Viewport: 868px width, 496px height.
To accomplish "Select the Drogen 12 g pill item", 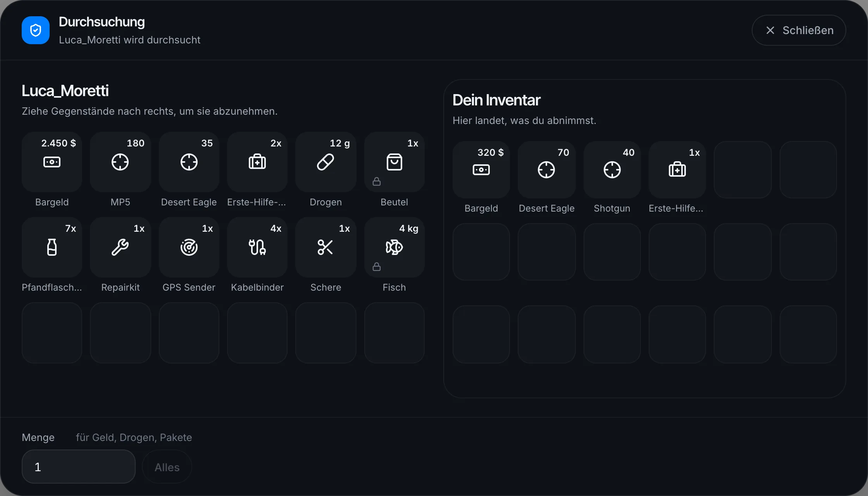I will (325, 162).
